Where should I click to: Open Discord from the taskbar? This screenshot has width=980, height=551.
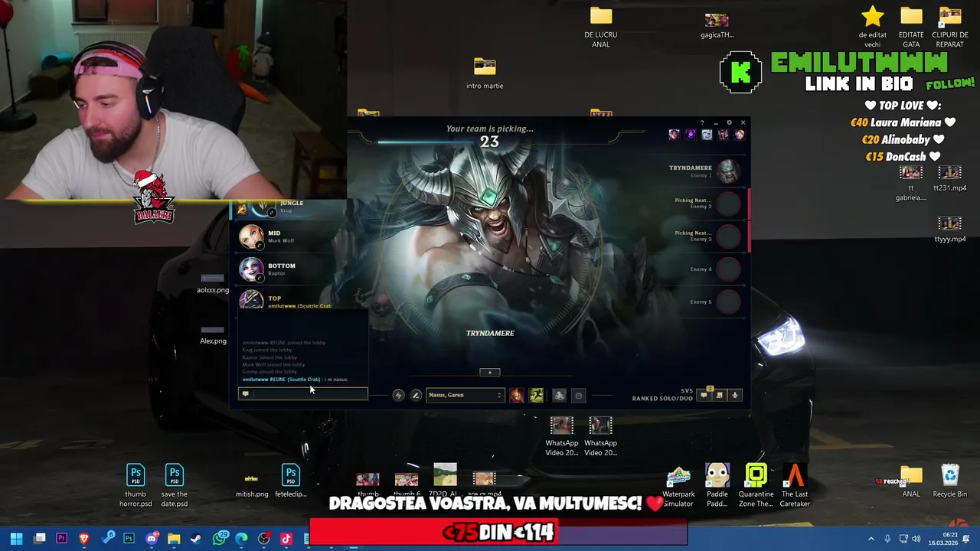tap(151, 539)
